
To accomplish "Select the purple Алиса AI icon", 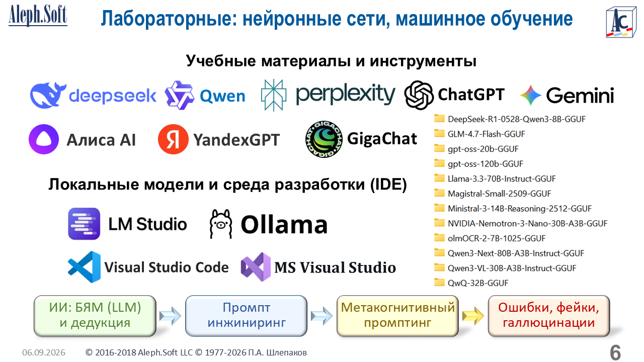I will [44, 139].
